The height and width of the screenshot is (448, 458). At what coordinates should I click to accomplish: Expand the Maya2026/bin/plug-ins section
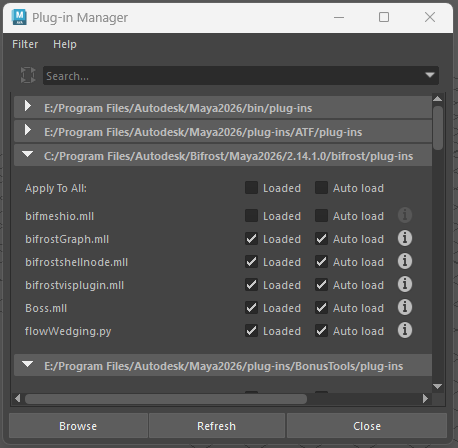click(28, 106)
